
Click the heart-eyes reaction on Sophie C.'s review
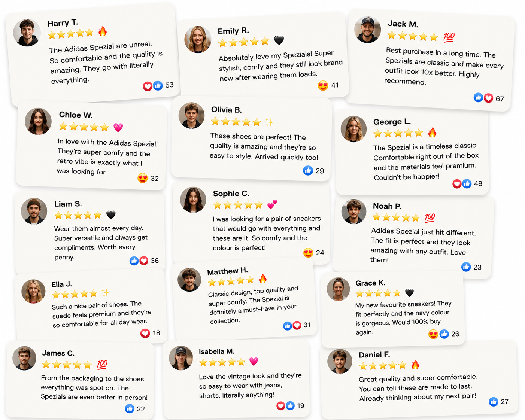coord(308,253)
